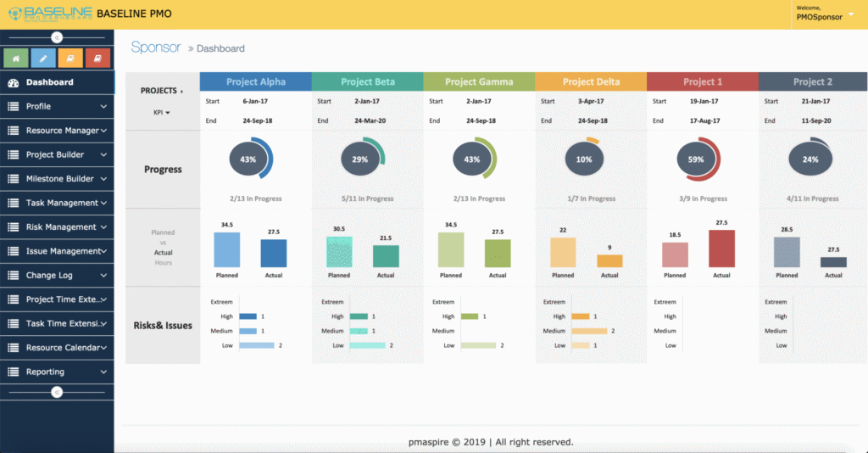Click the red book shortcut icon
The height and width of the screenshot is (453, 868).
[x=97, y=59]
